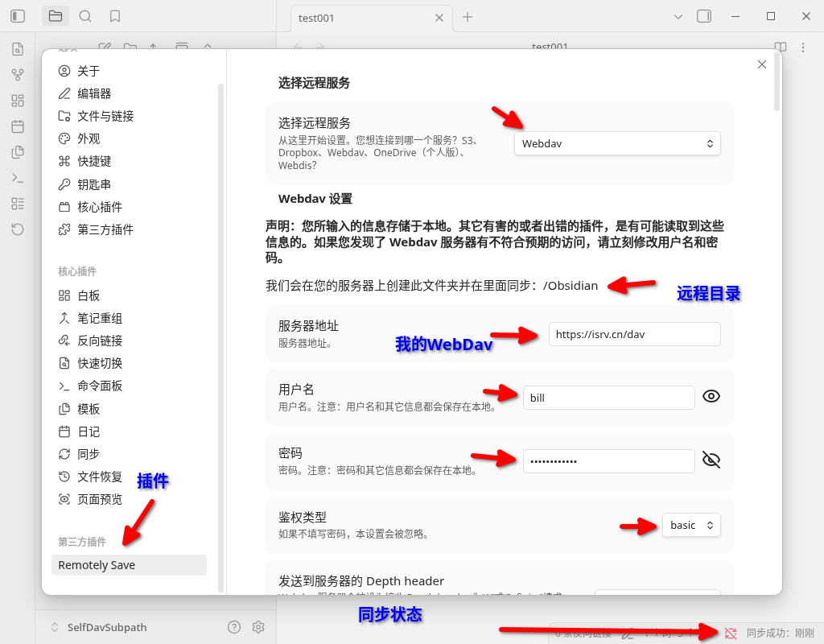The image size is (824, 644).
Task: Open the 文件与链接 settings section
Action: (x=129, y=116)
